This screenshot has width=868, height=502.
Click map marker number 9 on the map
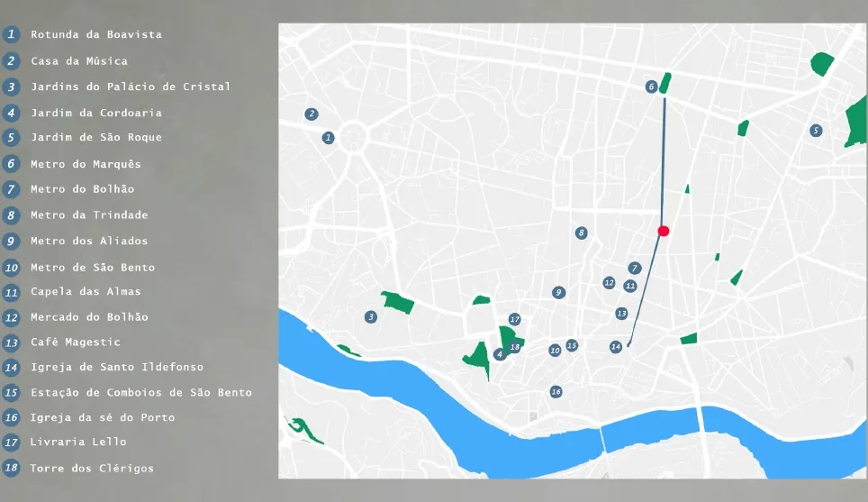coord(558,293)
